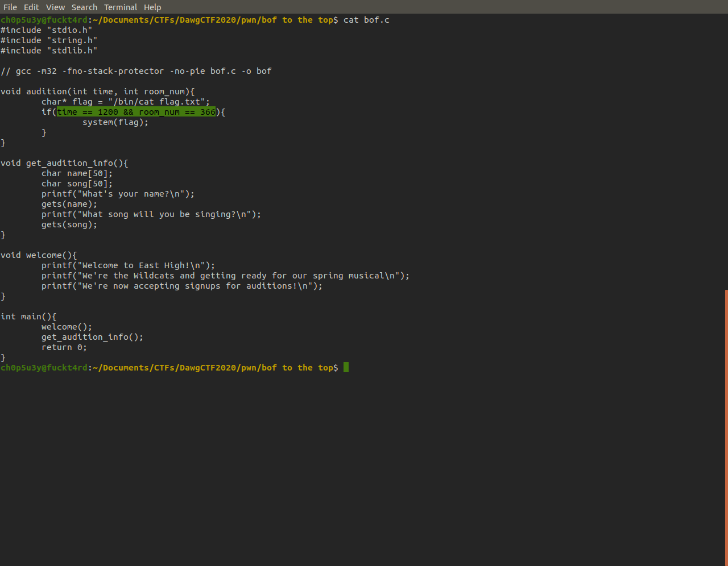This screenshot has height=566, width=728.
Task: Click the 'system(flag);' line
Action: click(115, 122)
